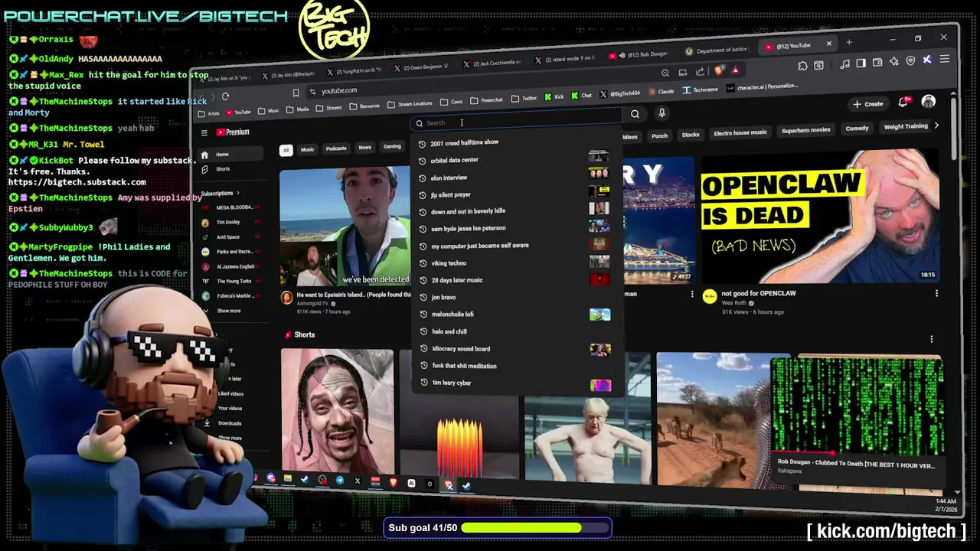This screenshot has width=980, height=551.
Task: Select the All filter chip
Action: tap(286, 150)
